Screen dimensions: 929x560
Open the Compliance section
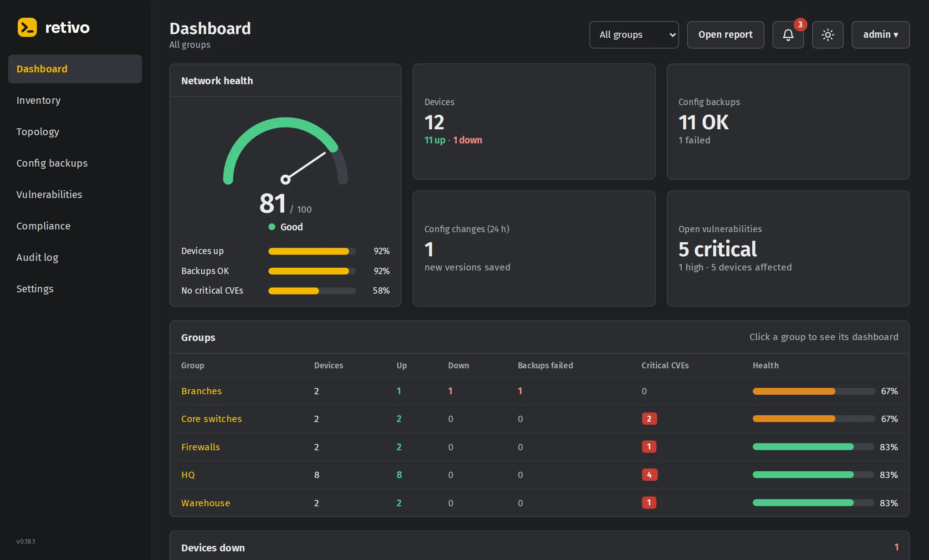coord(75,226)
